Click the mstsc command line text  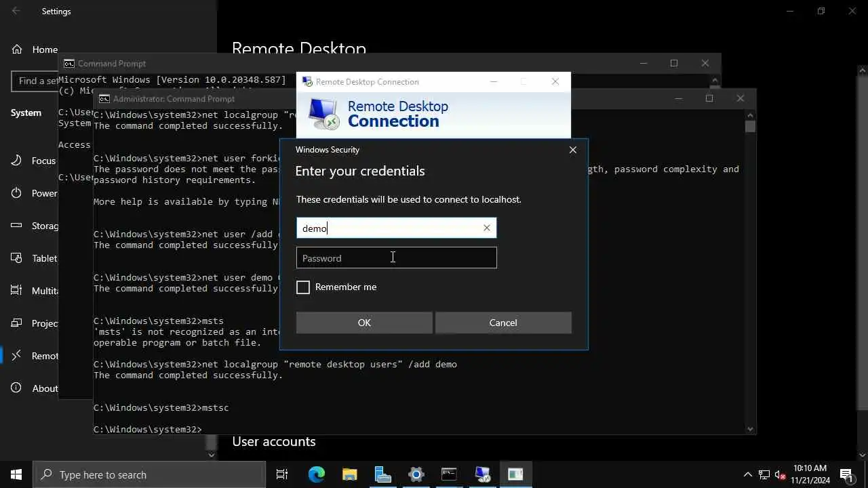pyautogui.click(x=216, y=408)
